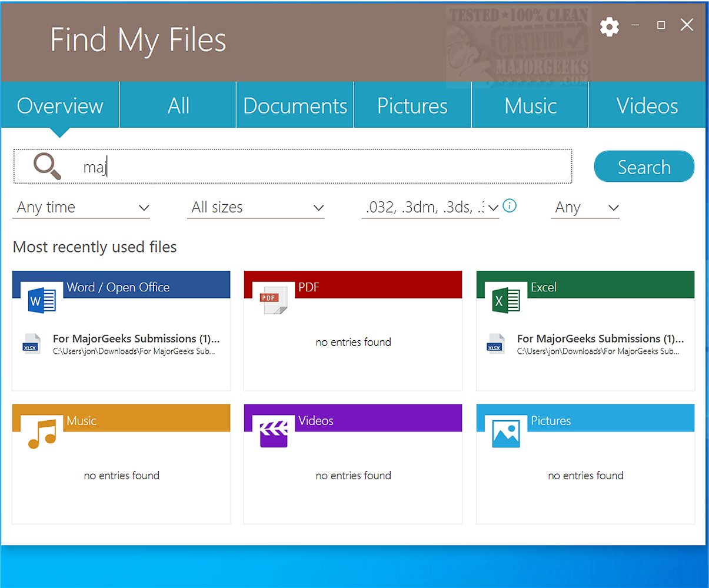
Task: Open settings via the gear icon
Action: (x=609, y=26)
